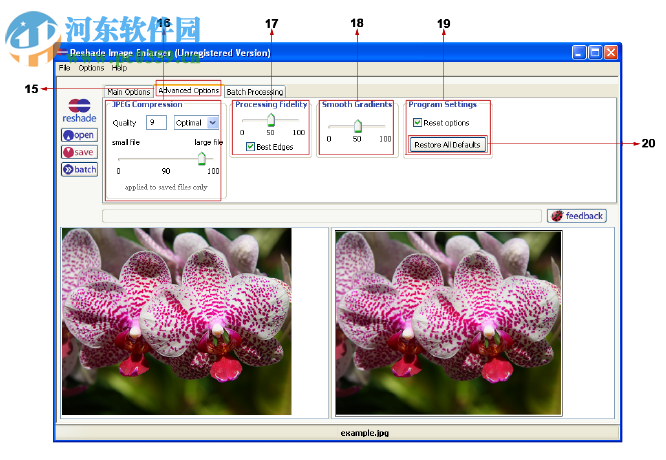The image size is (666, 460).
Task: Click the example.jpg status bar text
Action: 364,433
